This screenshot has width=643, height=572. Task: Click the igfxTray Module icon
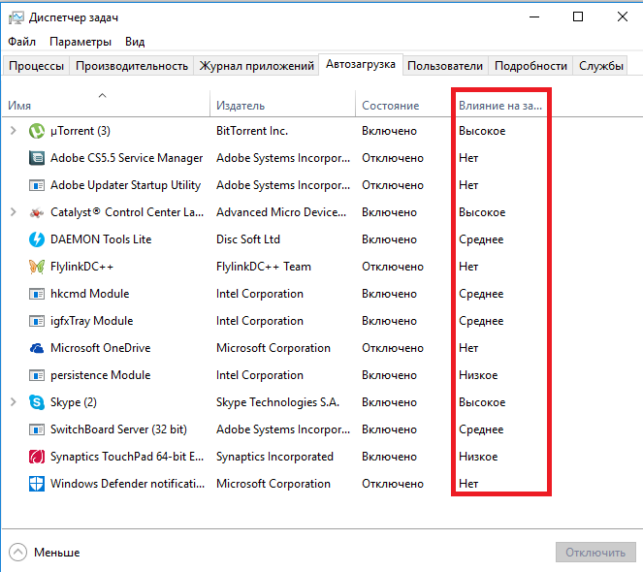pos(36,321)
